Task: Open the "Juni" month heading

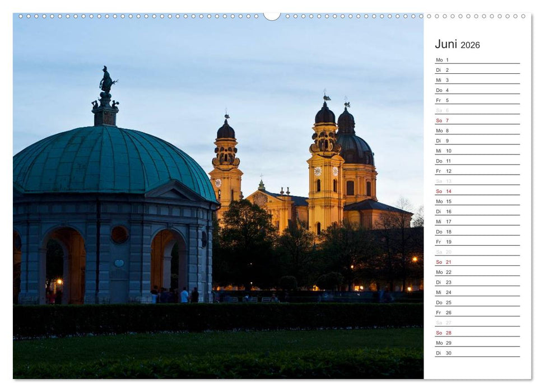Action: [x=446, y=43]
